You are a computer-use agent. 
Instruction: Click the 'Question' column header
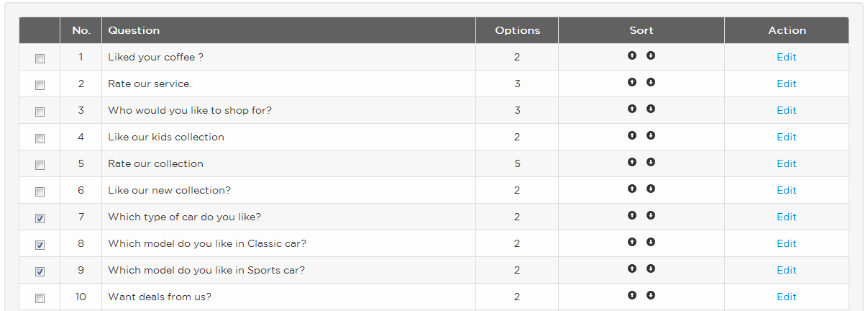coord(134,30)
